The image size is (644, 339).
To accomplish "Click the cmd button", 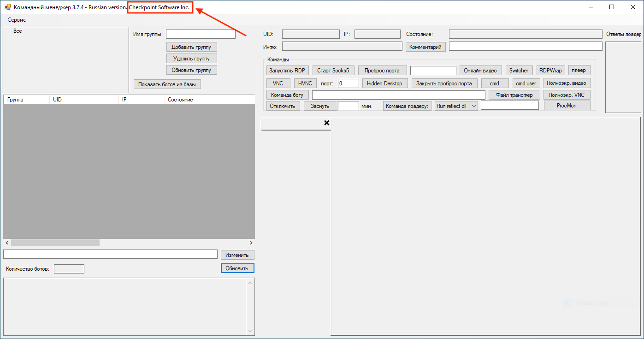I will tap(495, 83).
